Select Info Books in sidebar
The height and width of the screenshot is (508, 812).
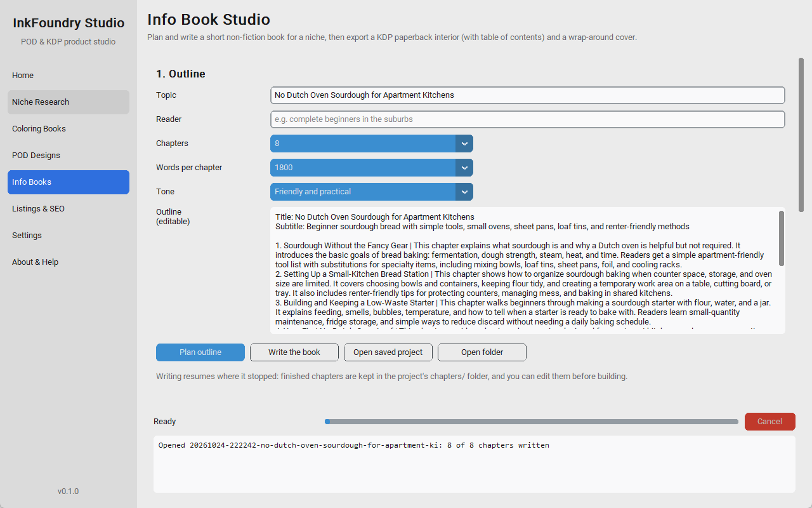[x=69, y=182]
